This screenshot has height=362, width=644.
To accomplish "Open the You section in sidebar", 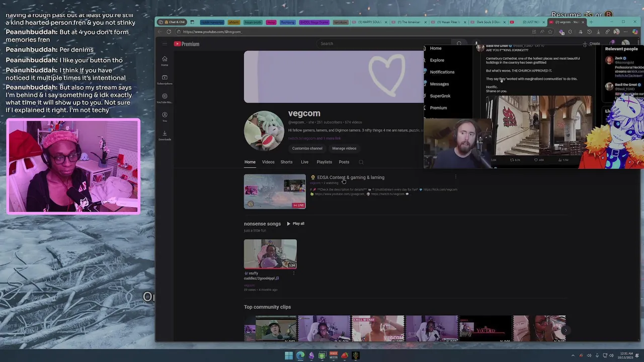I will click(x=165, y=117).
